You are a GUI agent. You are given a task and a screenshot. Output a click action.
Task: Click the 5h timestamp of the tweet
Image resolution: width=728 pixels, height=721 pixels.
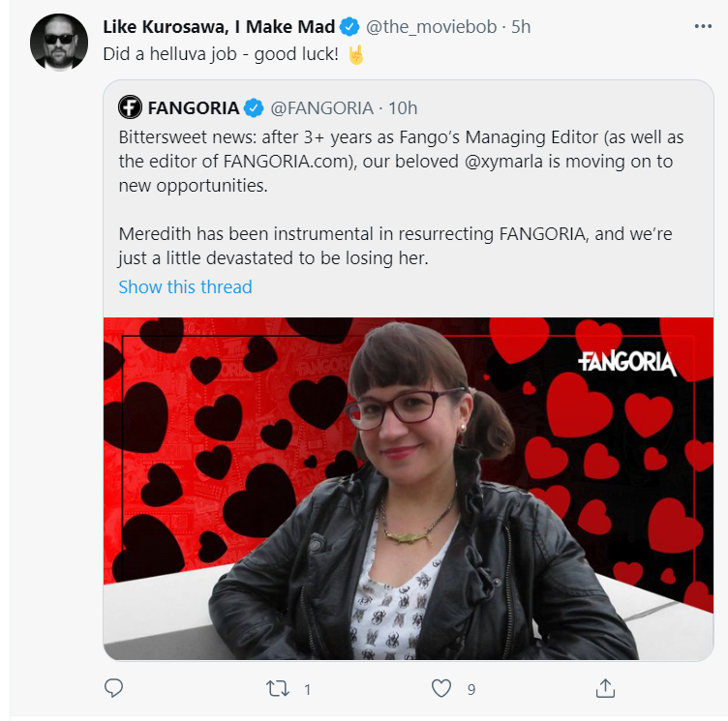pyautogui.click(x=521, y=27)
